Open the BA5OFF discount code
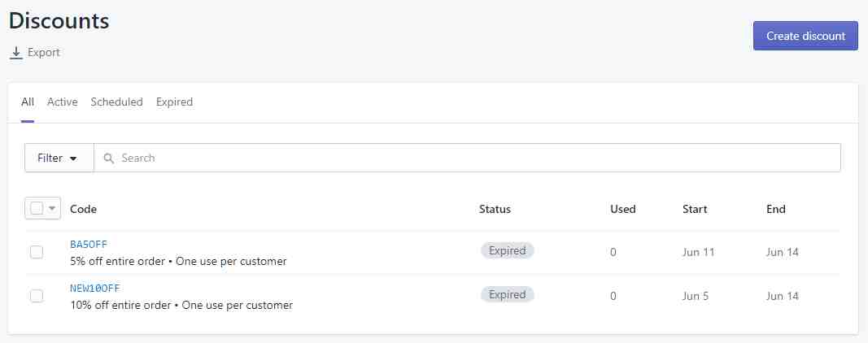868x343 pixels. pyautogui.click(x=89, y=244)
